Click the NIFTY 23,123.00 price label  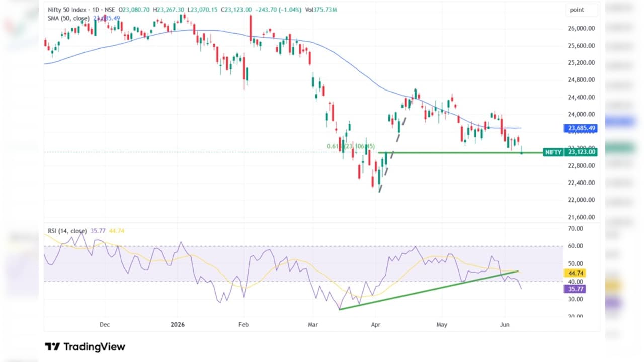571,152
